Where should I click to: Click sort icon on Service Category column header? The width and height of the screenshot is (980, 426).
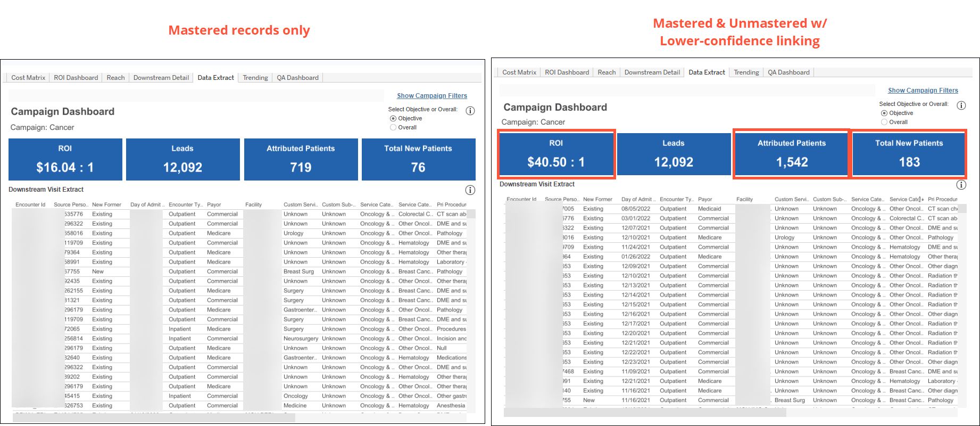coord(921,199)
